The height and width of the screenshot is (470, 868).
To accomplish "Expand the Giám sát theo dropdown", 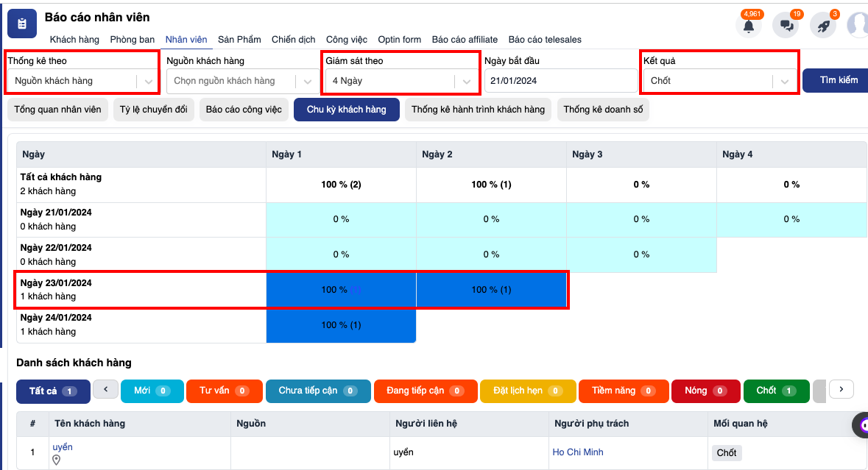I will 401,81.
